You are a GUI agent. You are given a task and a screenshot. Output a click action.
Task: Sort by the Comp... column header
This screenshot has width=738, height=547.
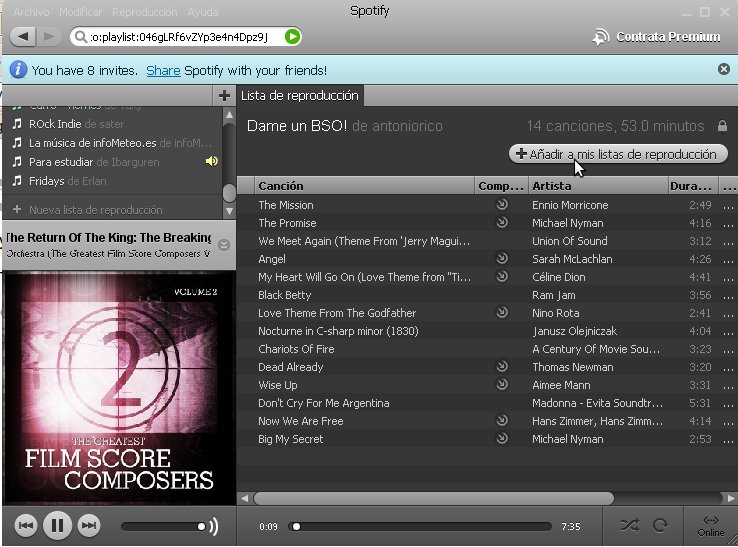coord(501,186)
